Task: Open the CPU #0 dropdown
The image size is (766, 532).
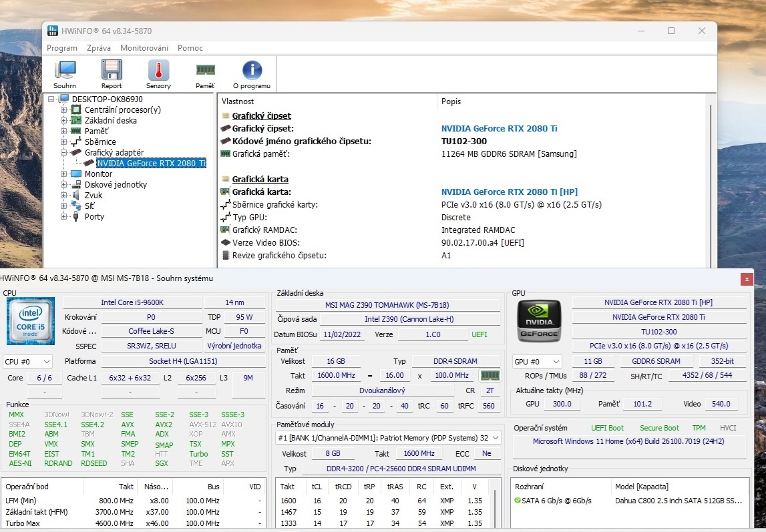Action: click(27, 360)
